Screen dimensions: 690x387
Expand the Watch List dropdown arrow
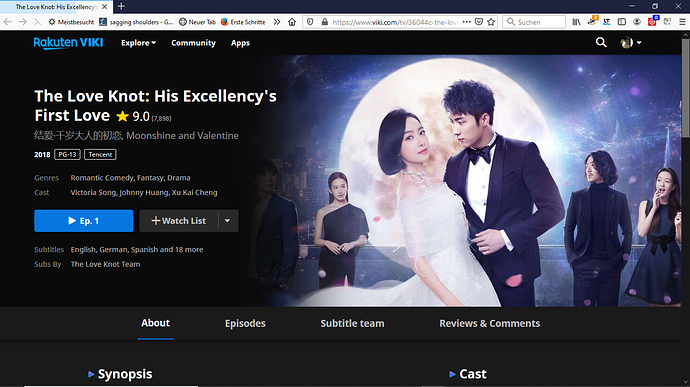(x=228, y=221)
